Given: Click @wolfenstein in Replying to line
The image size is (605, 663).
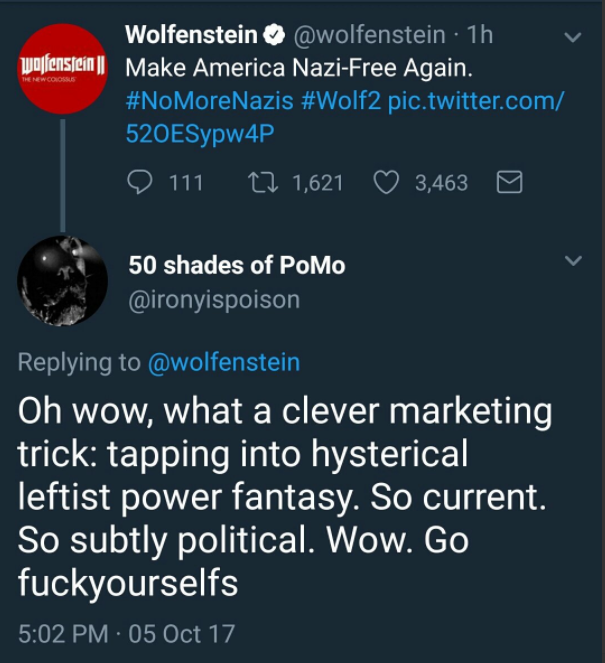Looking at the screenshot, I should tap(223, 362).
